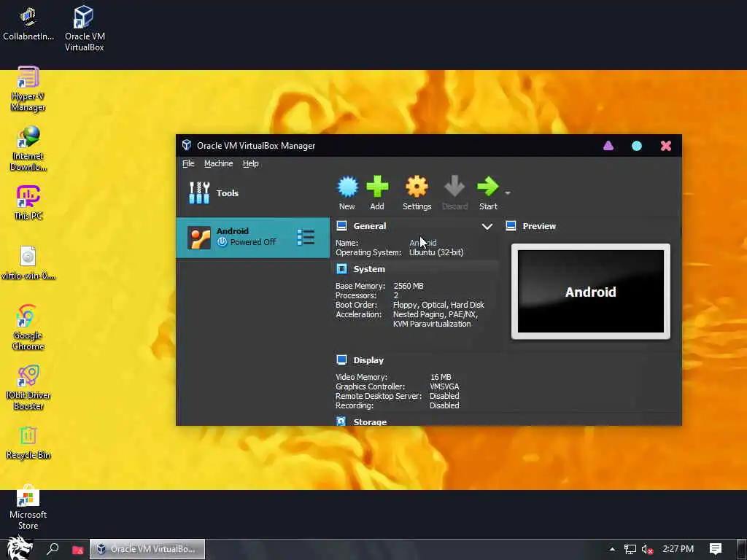The image size is (747, 560).
Task: Click the "16 MB" video memory value
Action: (441, 377)
